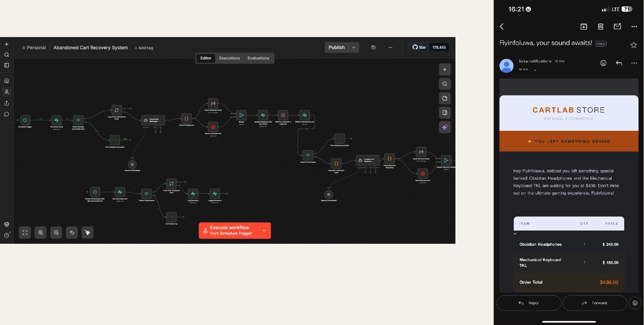The width and height of the screenshot is (644, 325).
Task: Click the Publish button
Action: pyautogui.click(x=336, y=48)
